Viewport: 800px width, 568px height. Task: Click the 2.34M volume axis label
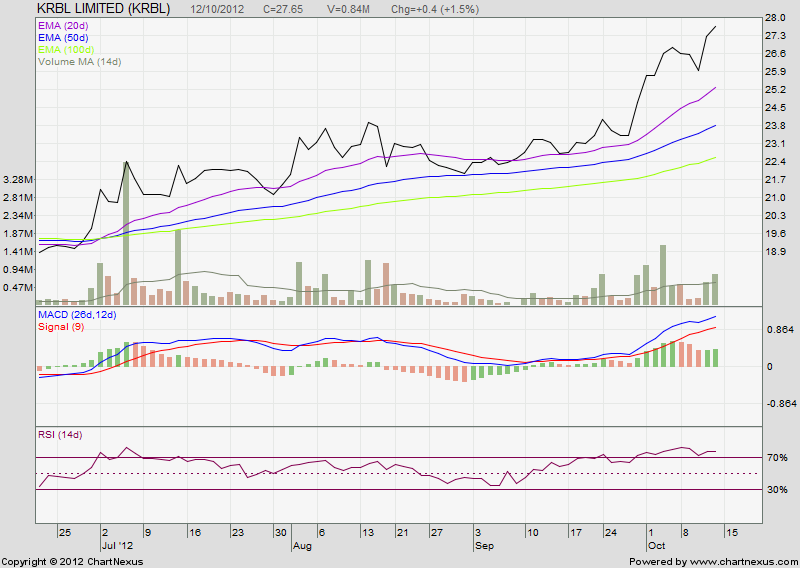pos(18,215)
